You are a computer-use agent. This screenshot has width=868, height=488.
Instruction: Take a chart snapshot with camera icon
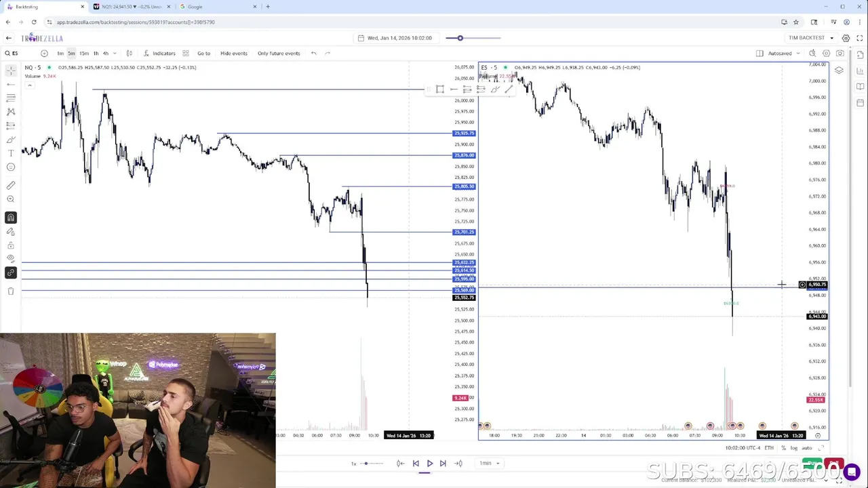[840, 54]
